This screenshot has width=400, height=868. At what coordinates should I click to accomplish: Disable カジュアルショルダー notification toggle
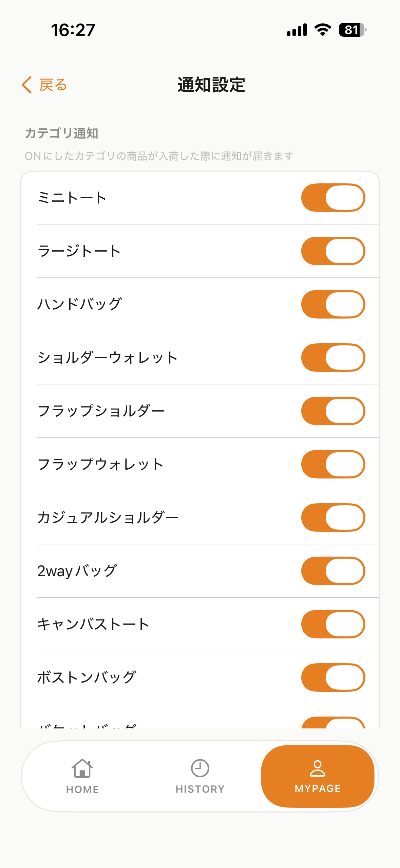[333, 518]
